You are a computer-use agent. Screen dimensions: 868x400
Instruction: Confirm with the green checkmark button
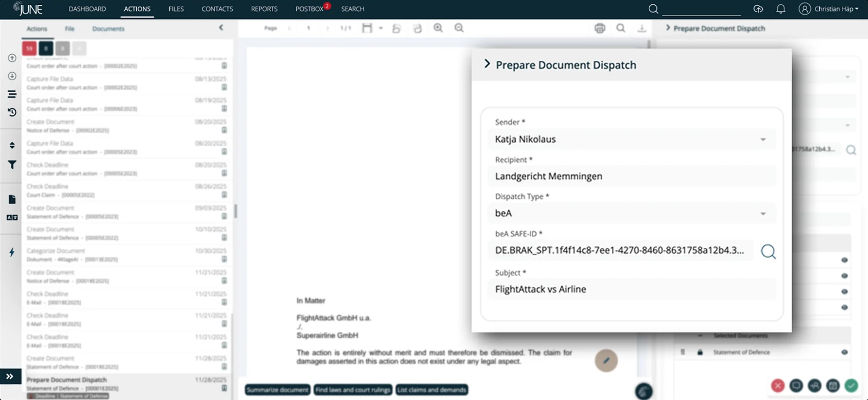click(851, 385)
